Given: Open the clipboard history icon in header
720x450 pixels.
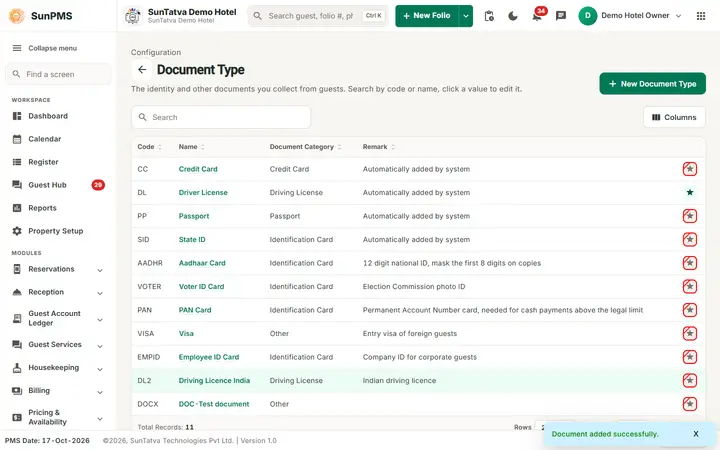Looking at the screenshot, I should click(x=489, y=16).
